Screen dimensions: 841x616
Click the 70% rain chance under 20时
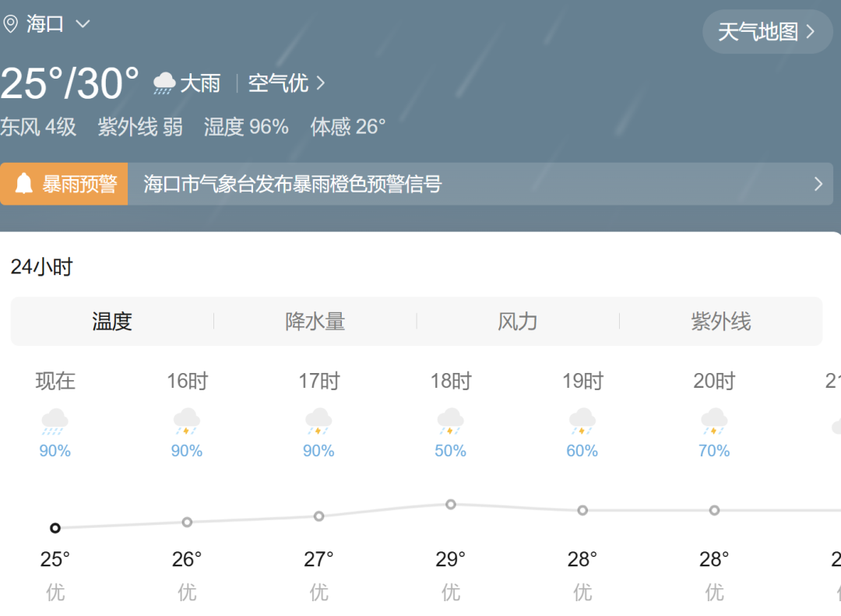pyautogui.click(x=714, y=451)
